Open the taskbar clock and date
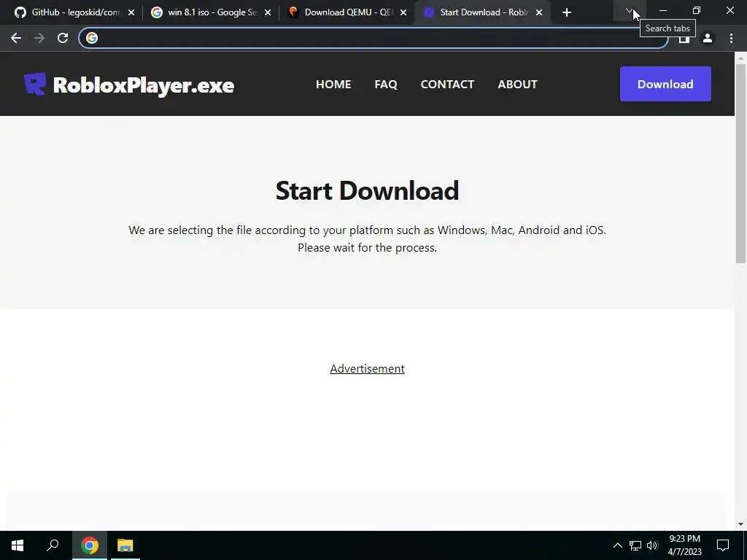 [684, 545]
